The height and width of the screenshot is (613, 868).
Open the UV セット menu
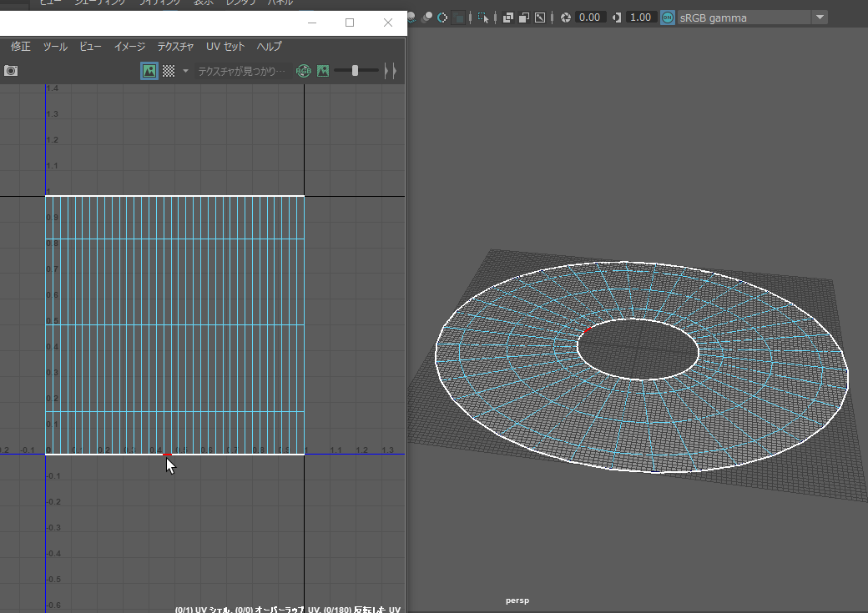tap(225, 47)
